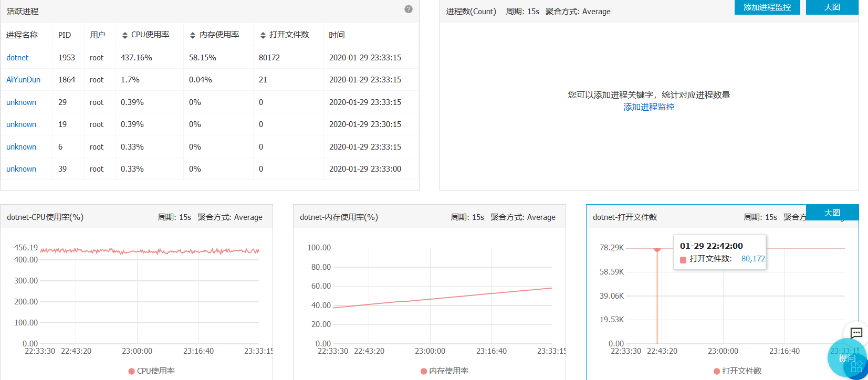Screen dimensions: 868x380
Task: Sort by 打开文件数 arrow icon
Action: (x=263, y=35)
